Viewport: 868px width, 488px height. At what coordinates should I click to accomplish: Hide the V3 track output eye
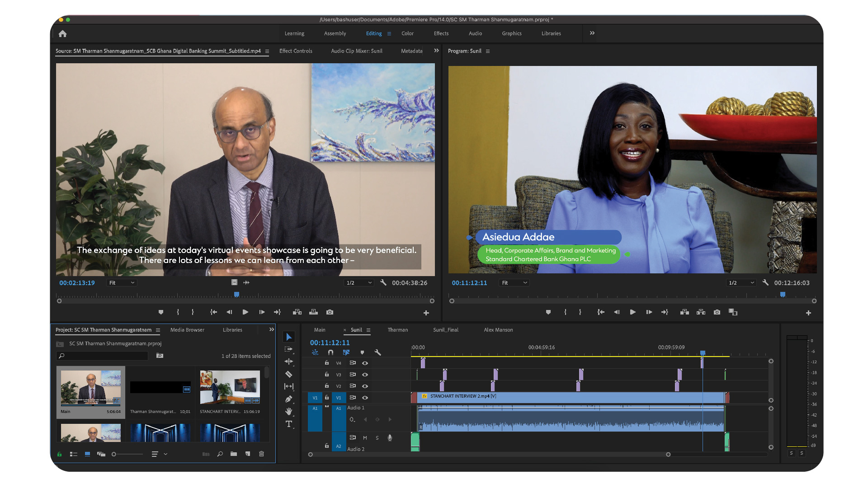coord(365,375)
